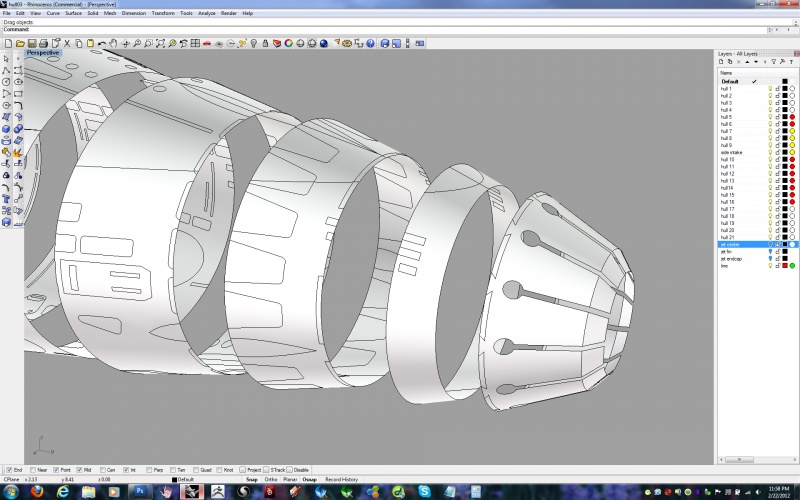Click the Save disk icon
The height and width of the screenshot is (500, 800).
coord(32,43)
